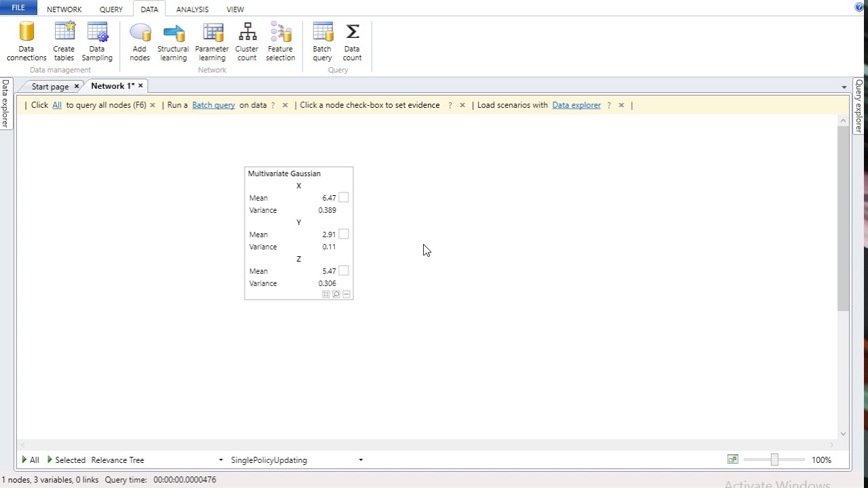Open Cluster count tool
This screenshot has height=488, width=868.
click(247, 41)
